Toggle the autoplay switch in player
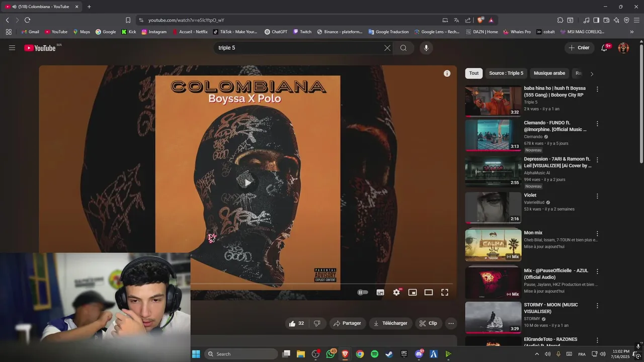Viewport: 644px width, 362px height. point(363,292)
